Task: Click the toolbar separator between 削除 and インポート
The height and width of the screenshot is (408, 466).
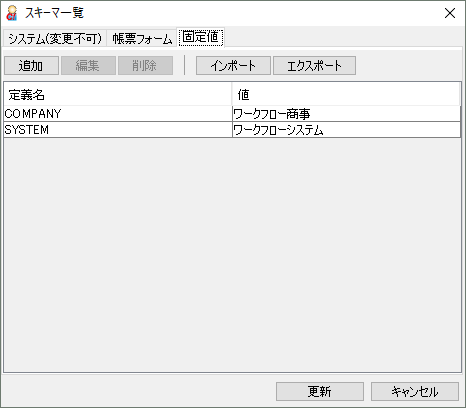Action: point(184,65)
